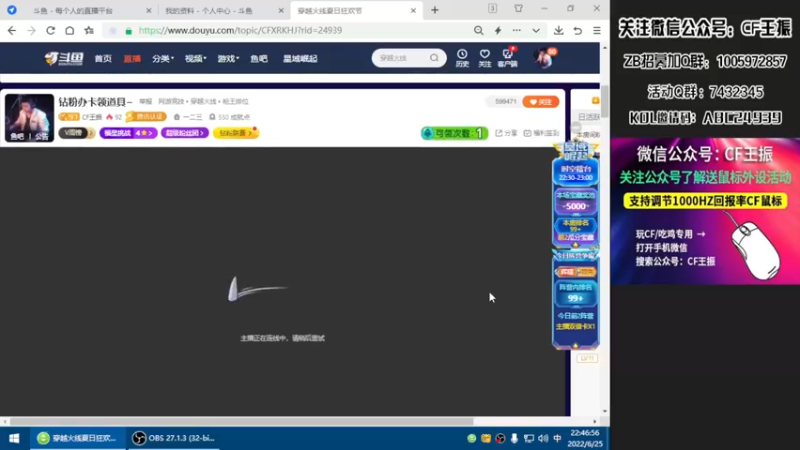Click the 福利签到 check-in link
Viewport: 800px width, 450px height.
(541, 133)
